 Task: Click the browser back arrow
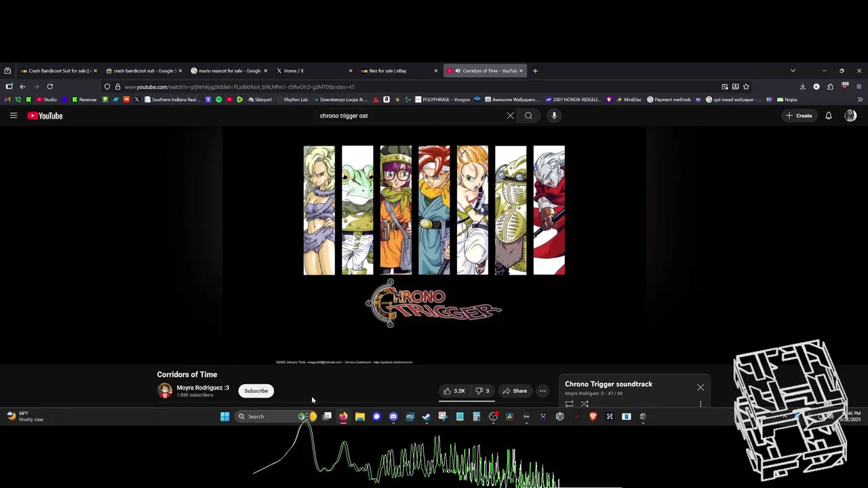(x=22, y=87)
